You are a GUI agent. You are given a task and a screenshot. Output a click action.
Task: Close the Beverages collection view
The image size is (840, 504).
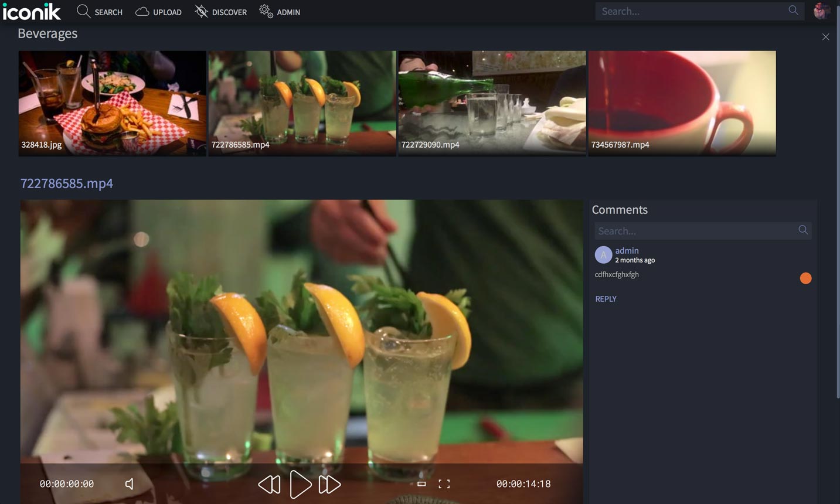(x=825, y=37)
